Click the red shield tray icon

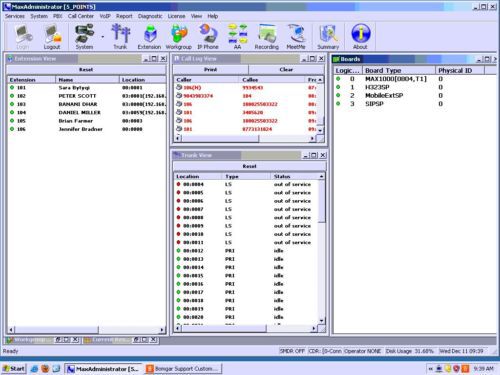point(456,369)
